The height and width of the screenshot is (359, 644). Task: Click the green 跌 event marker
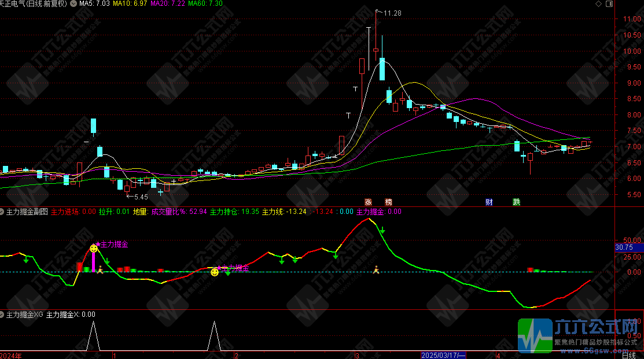[x=516, y=202]
